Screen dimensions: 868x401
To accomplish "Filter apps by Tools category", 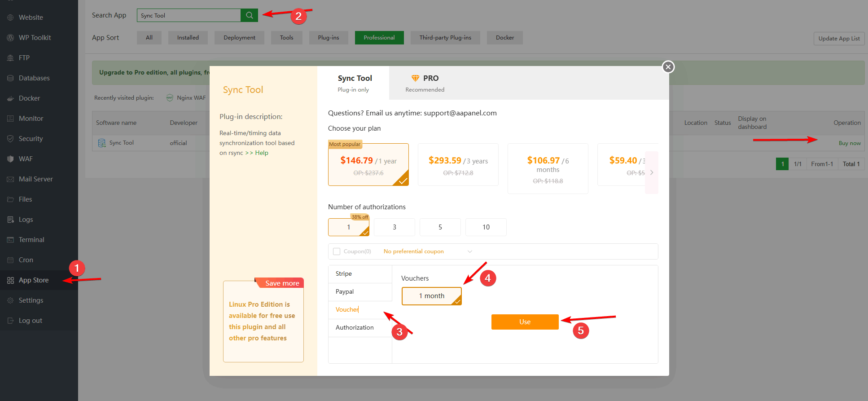I will [287, 38].
